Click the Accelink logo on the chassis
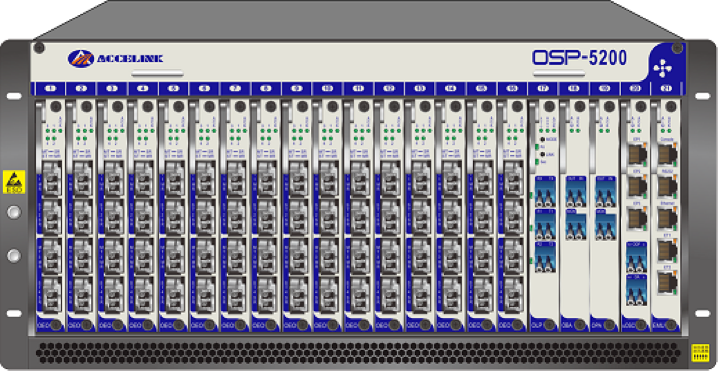 click(x=115, y=58)
